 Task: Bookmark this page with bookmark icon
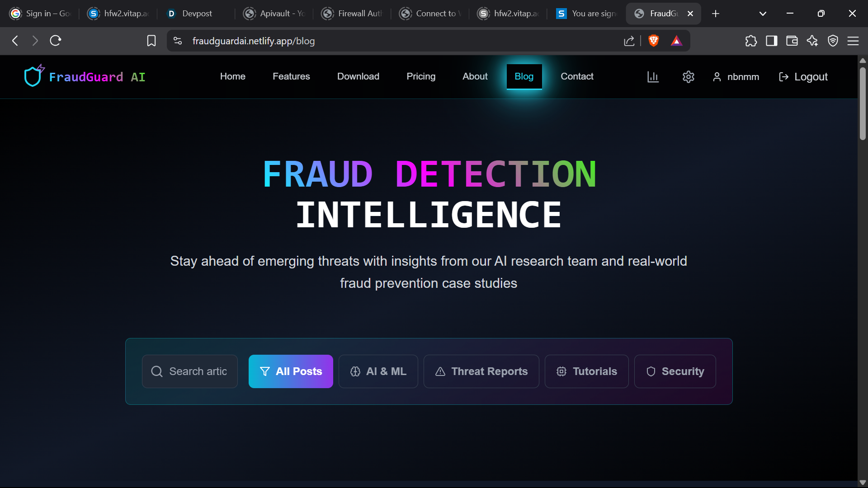click(151, 41)
